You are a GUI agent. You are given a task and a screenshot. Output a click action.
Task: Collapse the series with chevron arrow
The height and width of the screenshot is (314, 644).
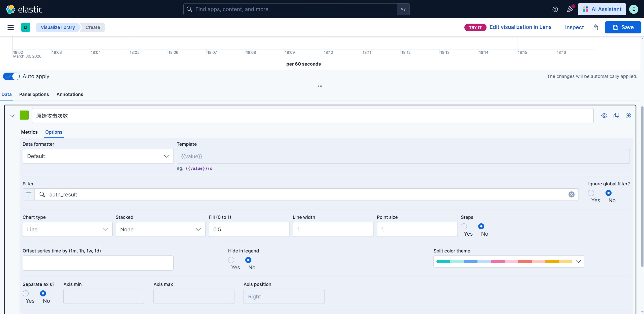(x=12, y=116)
